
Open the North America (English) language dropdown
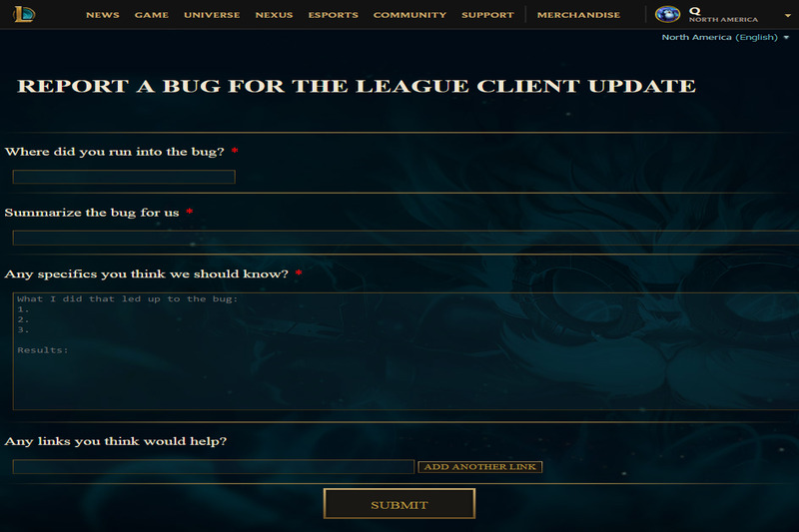725,37
